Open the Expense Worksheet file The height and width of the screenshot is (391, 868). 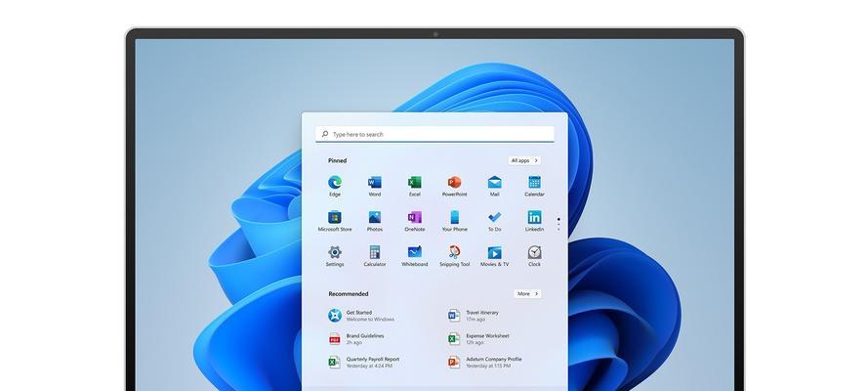click(x=478, y=339)
